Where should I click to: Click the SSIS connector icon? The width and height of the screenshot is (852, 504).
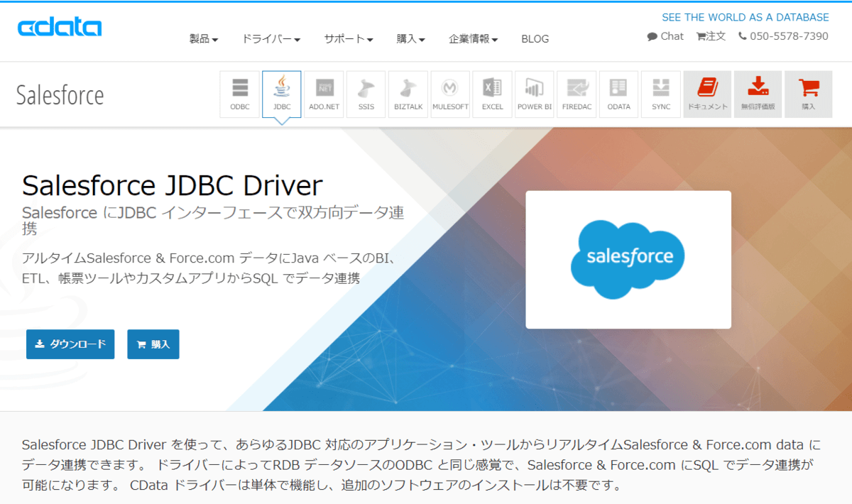(365, 93)
